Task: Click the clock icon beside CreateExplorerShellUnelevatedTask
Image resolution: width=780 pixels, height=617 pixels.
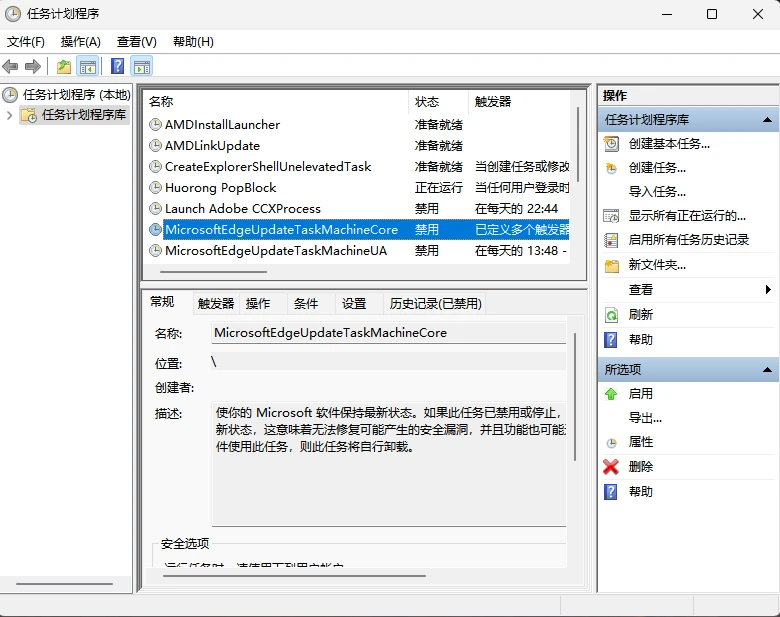Action: [x=156, y=166]
